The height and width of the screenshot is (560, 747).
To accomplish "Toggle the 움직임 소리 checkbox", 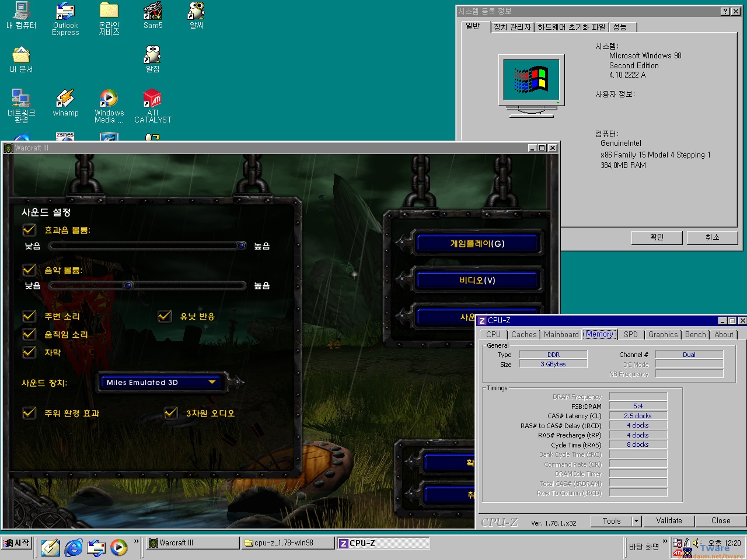I will [x=29, y=334].
